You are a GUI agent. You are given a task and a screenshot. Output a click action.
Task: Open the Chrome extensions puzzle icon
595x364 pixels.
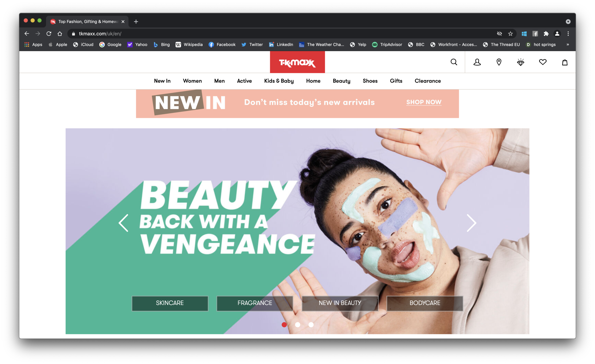tap(546, 34)
